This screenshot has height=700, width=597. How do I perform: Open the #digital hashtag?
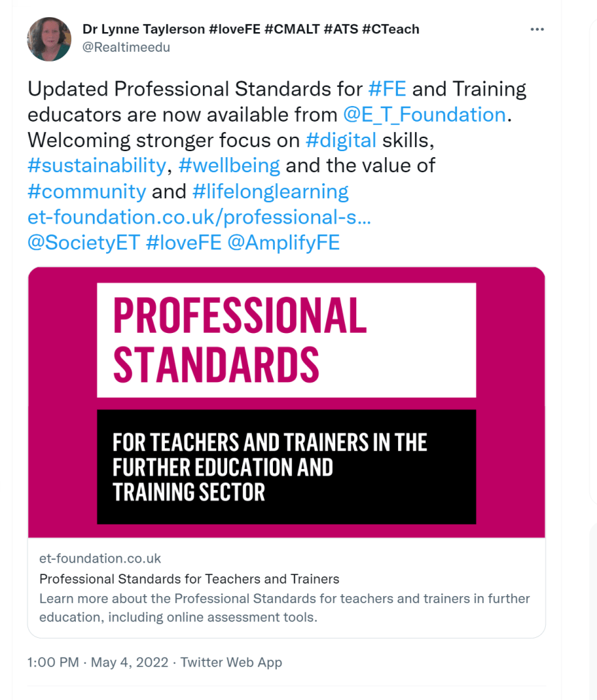point(342,140)
